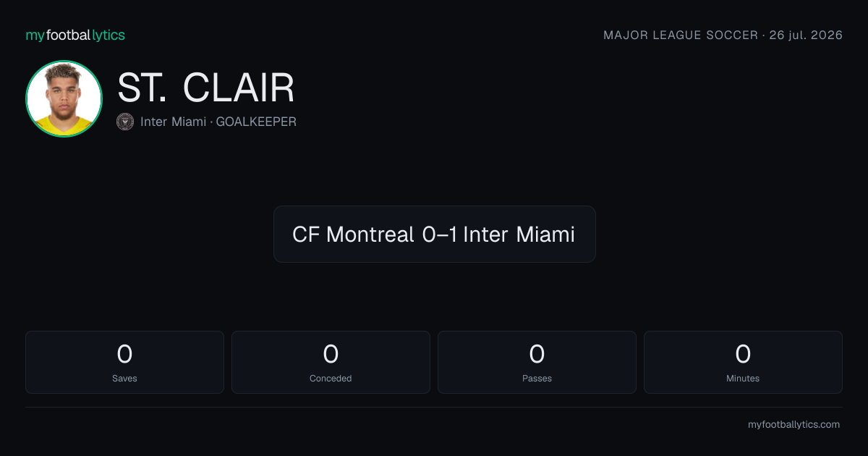Select the Passes stat card
This screenshot has width=868, height=456.
tap(537, 362)
